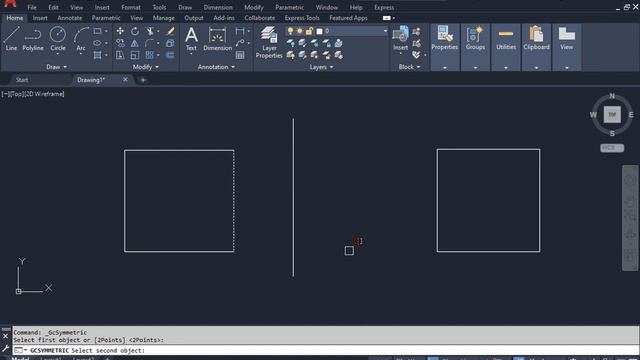Open the Properties panel dropdown
Image resolution: width=640 pixels, height=360 pixels.
pos(444,67)
